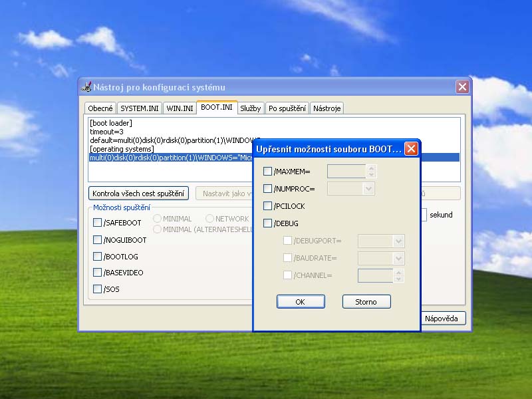Enable the /BOOTLOG checkbox
Viewport: 532px width, 399px height.
pos(98,256)
